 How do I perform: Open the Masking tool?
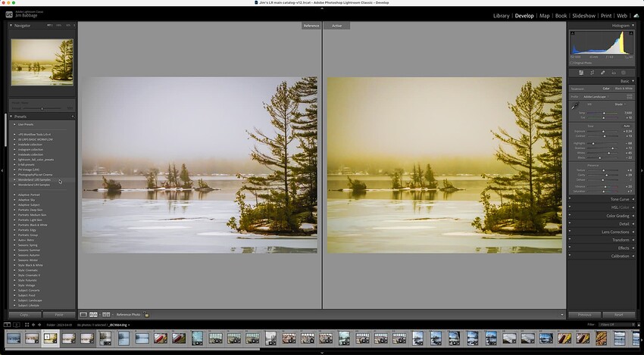coord(624,73)
